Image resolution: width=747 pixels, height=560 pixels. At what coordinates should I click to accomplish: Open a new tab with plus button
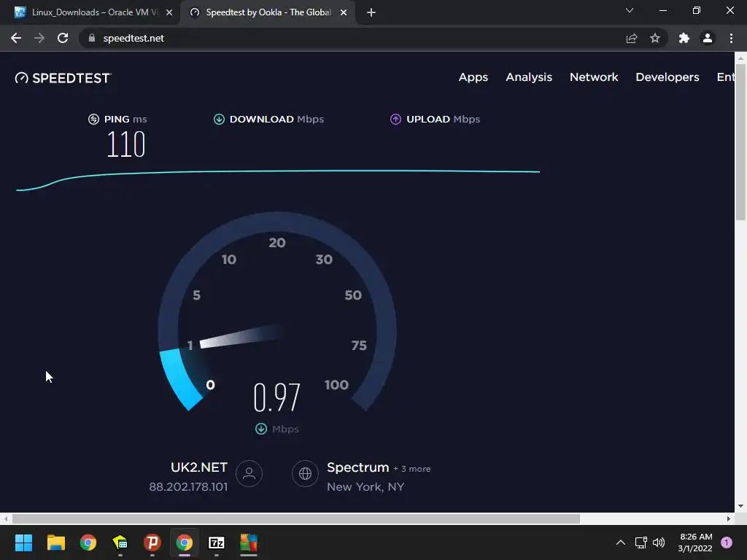(x=371, y=12)
